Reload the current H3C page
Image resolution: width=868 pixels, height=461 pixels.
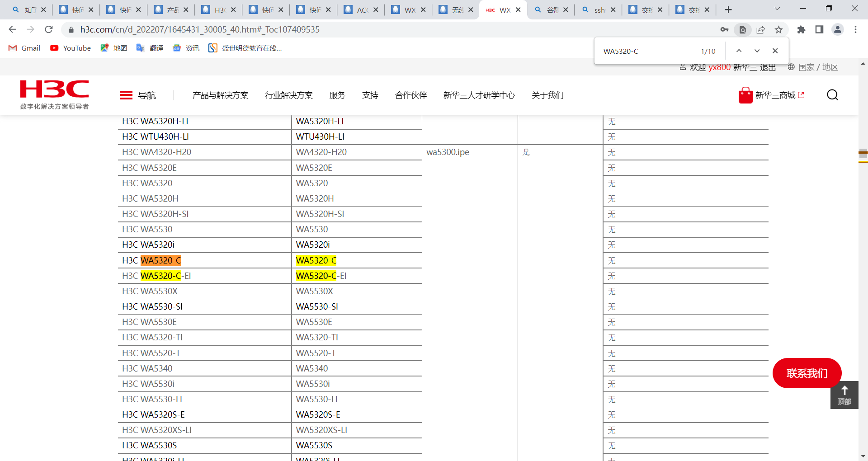click(49, 29)
